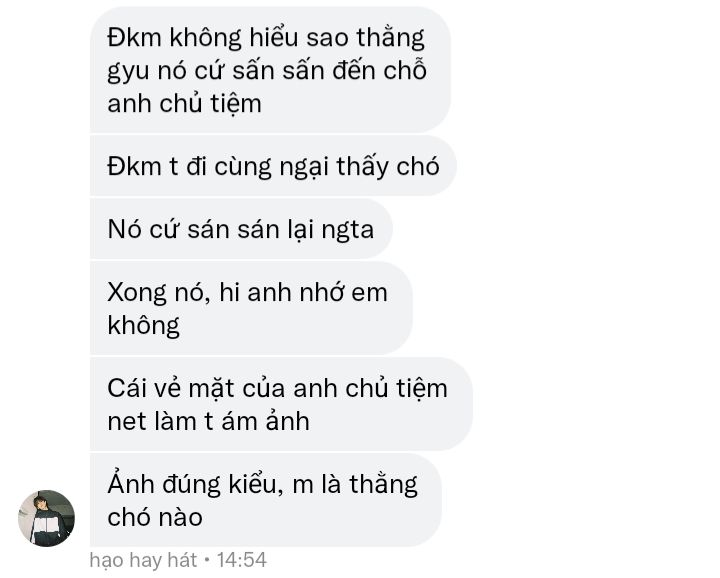Select the "Đkm t đi cùng ngại" message
The width and height of the screenshot is (720, 578).
[x=273, y=166]
